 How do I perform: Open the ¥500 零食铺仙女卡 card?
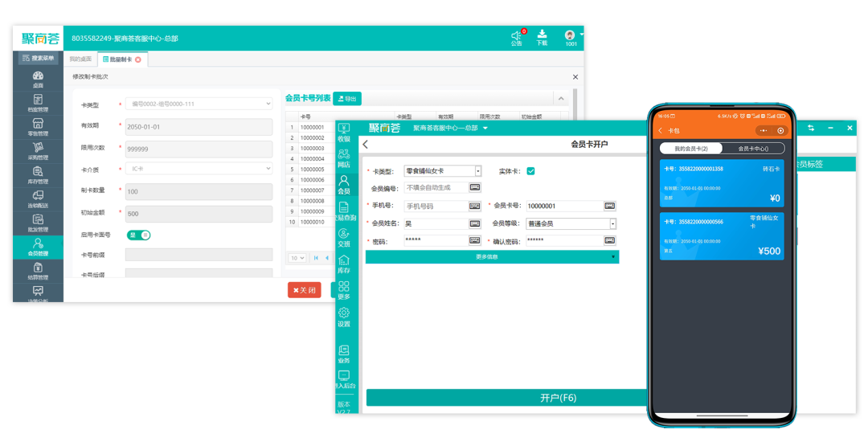click(x=722, y=236)
